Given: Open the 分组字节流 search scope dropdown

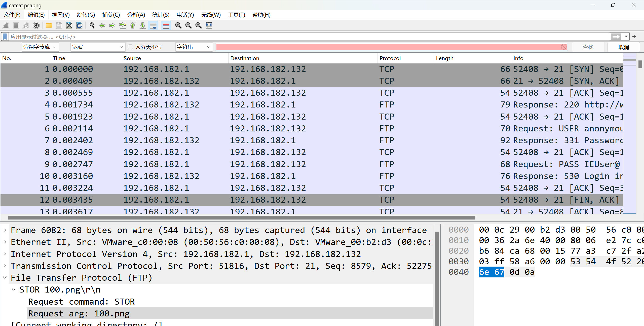Looking at the screenshot, I should tap(40, 47).
